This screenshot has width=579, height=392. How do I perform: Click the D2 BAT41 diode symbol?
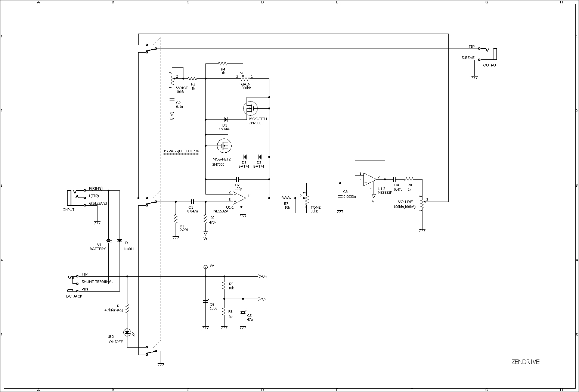click(260, 157)
